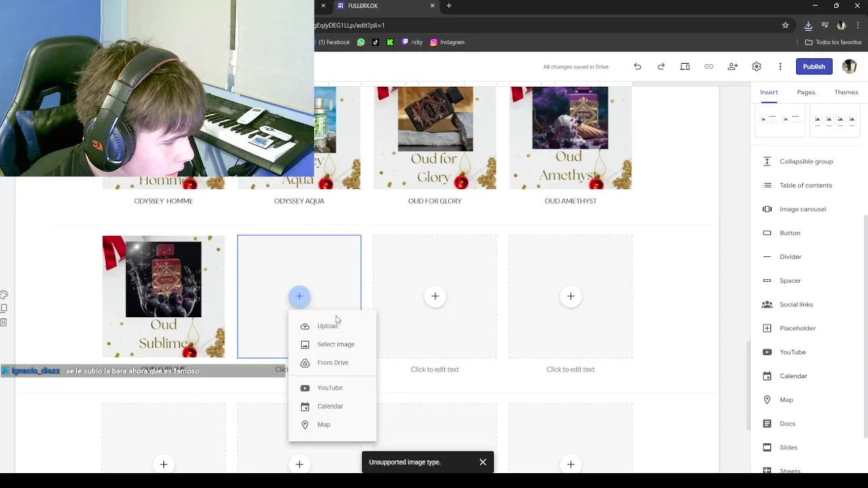868x488 pixels.
Task: Open the browser downloads icon
Action: [808, 25]
